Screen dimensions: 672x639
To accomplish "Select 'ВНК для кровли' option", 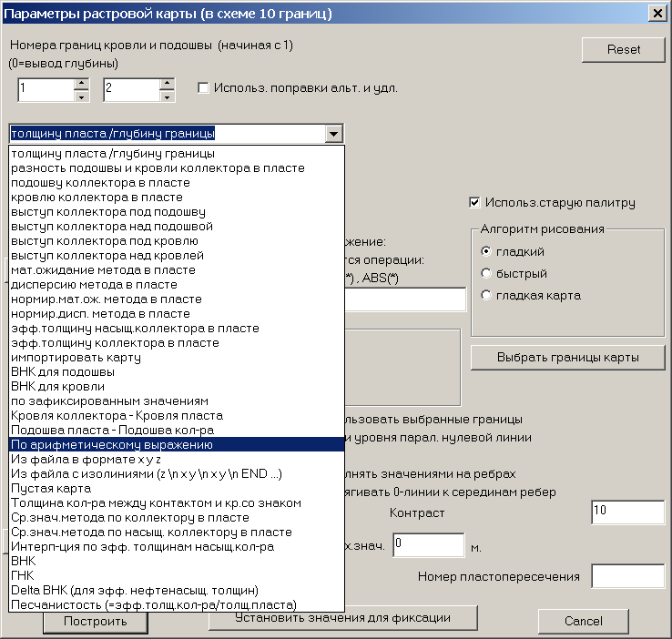I will (x=177, y=386).
